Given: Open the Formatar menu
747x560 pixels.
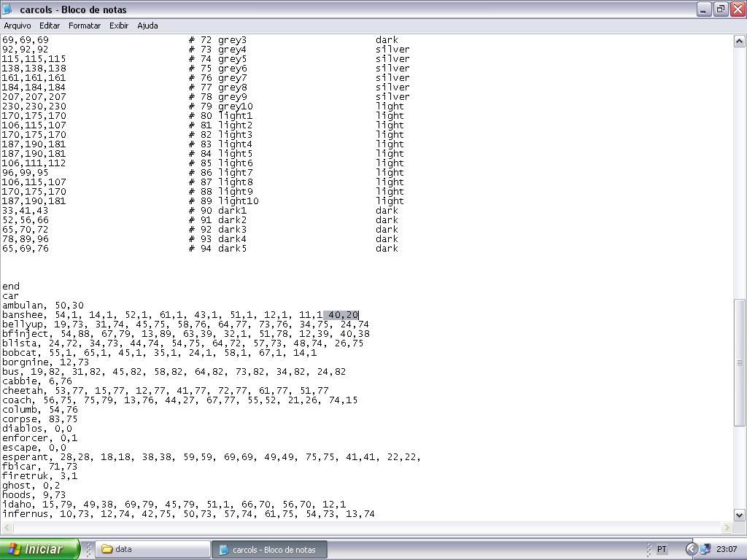Looking at the screenshot, I should click(x=85, y=26).
